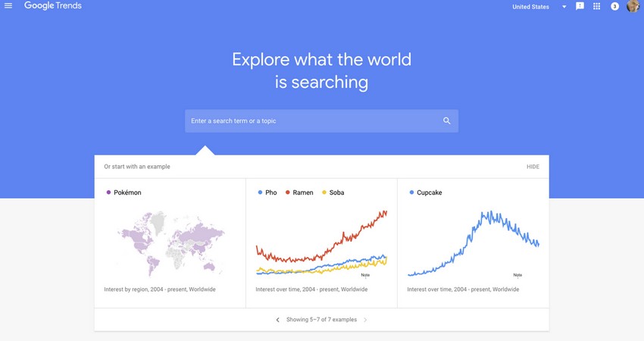The height and width of the screenshot is (341, 644).
Task: Click the red Ramen legend dot
Action: [287, 192]
